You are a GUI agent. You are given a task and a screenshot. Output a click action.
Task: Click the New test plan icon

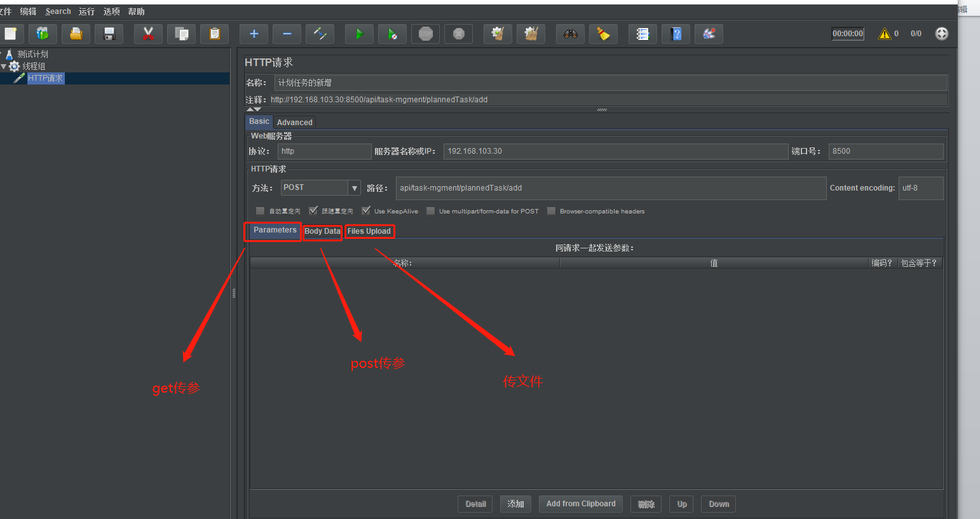click(11, 34)
